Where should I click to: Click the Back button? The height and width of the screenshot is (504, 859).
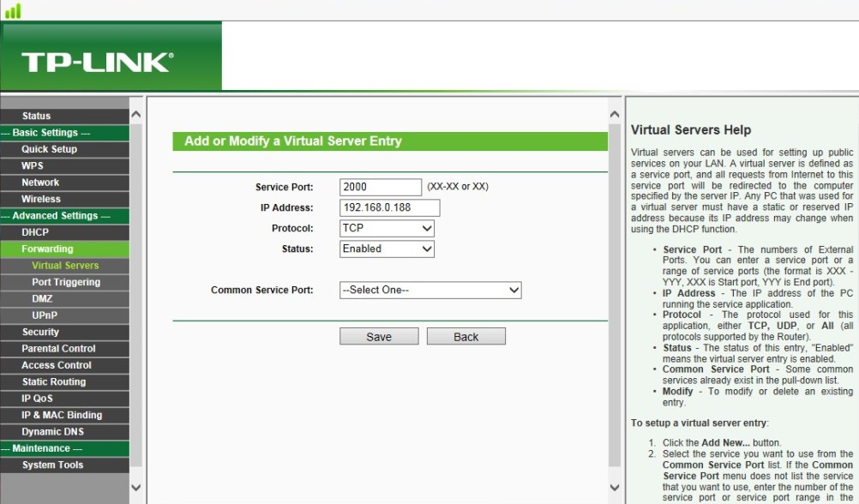pos(466,336)
